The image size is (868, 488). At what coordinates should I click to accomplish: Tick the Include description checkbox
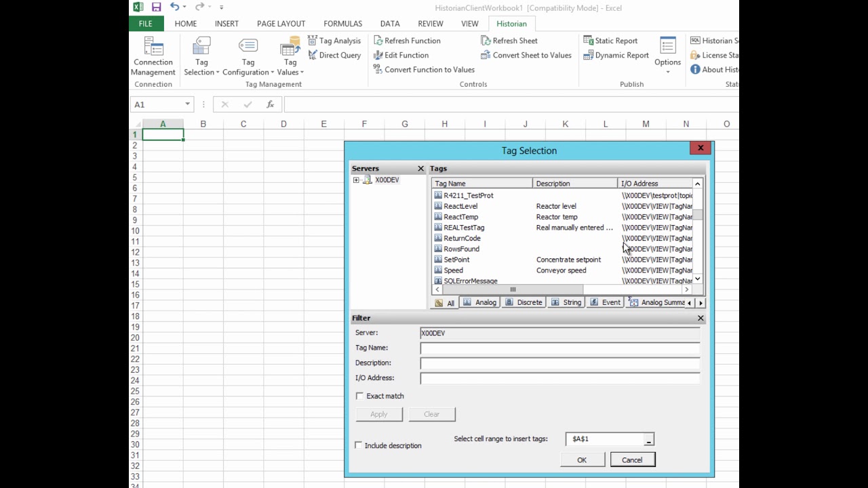(358, 445)
